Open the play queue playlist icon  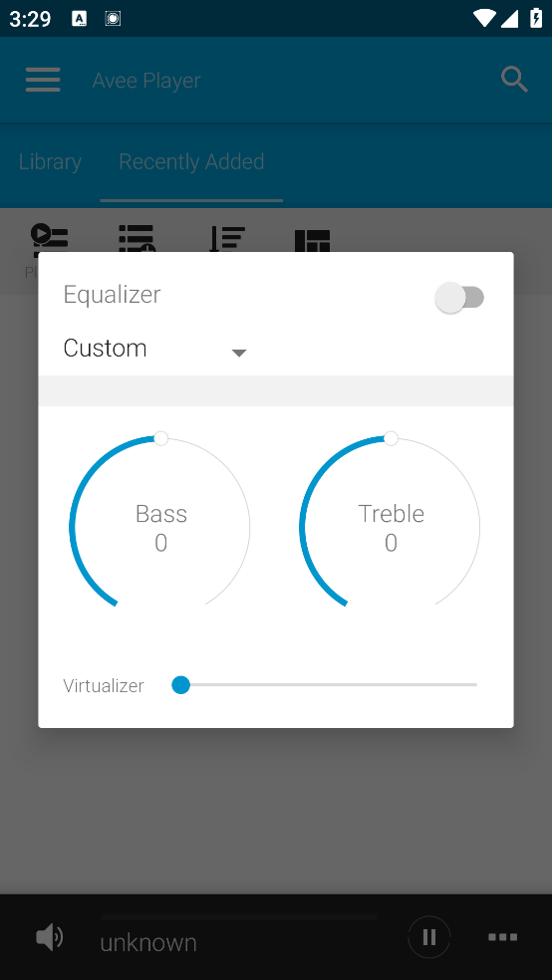(49, 238)
